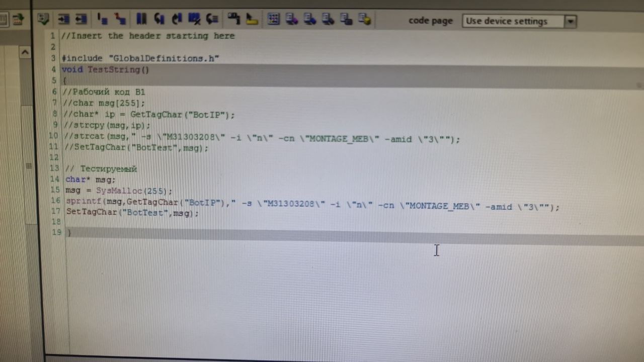644x362 pixels.
Task: Click the decrease indent toolbar icon
Action: [x=81, y=19]
